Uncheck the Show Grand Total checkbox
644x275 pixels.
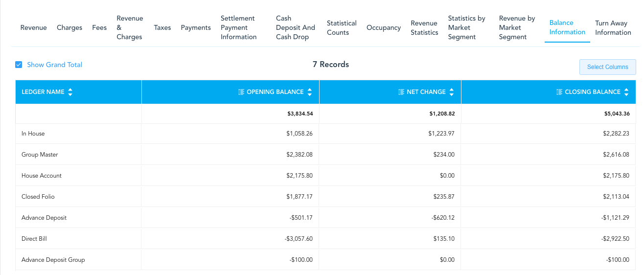(19, 65)
